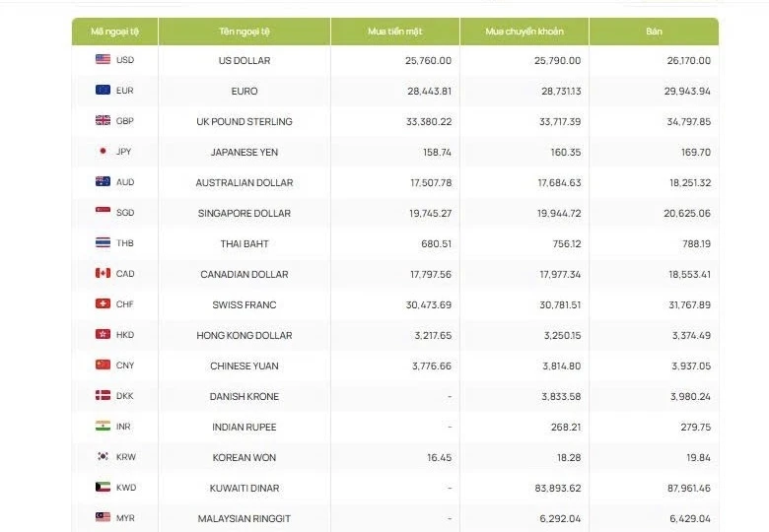769x532 pixels.
Task: Click the JPY Japan flag icon
Action: coord(103,151)
